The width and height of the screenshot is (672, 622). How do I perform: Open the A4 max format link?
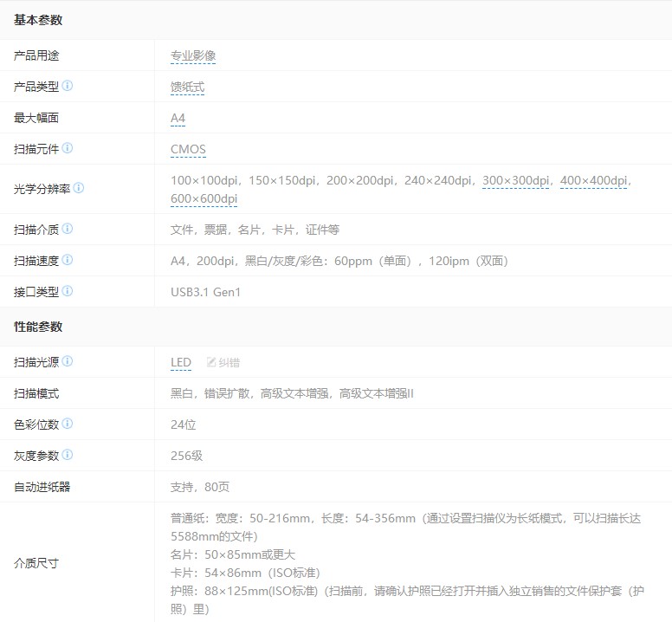(x=178, y=119)
